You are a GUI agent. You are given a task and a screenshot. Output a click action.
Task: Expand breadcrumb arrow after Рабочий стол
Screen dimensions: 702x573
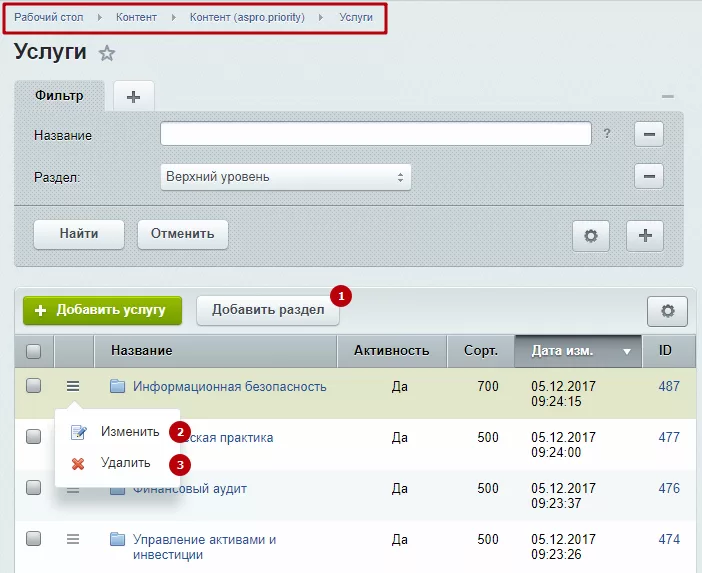pos(99,17)
